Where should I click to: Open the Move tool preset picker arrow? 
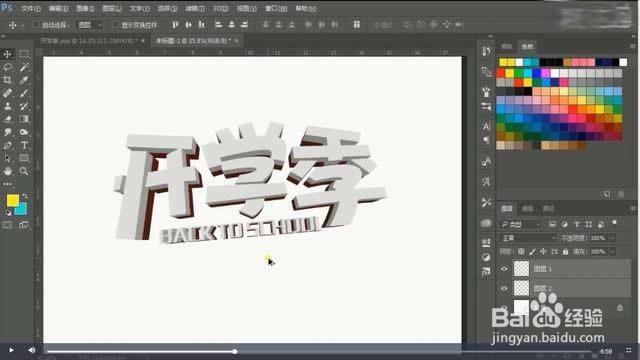pyautogui.click(x=22, y=25)
